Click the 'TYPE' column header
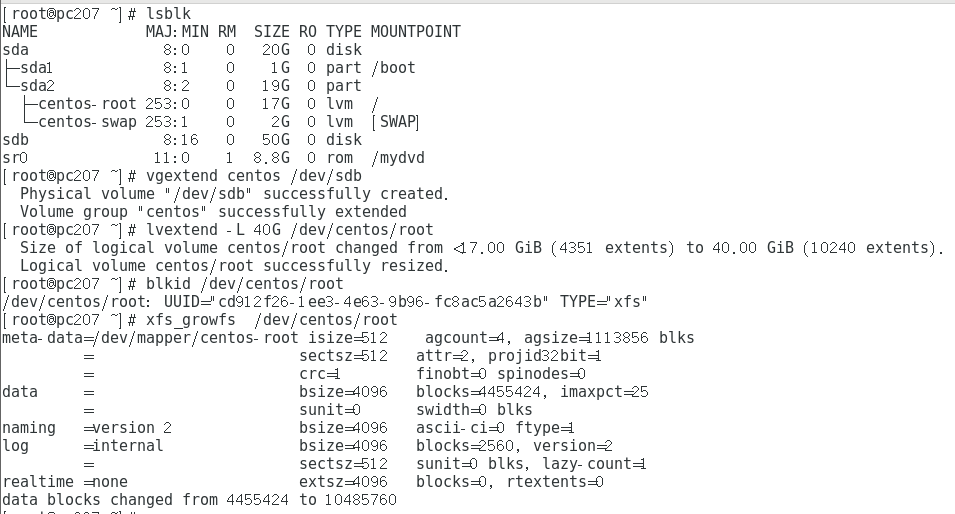Image resolution: width=955 pixels, height=514 pixels. click(x=344, y=32)
